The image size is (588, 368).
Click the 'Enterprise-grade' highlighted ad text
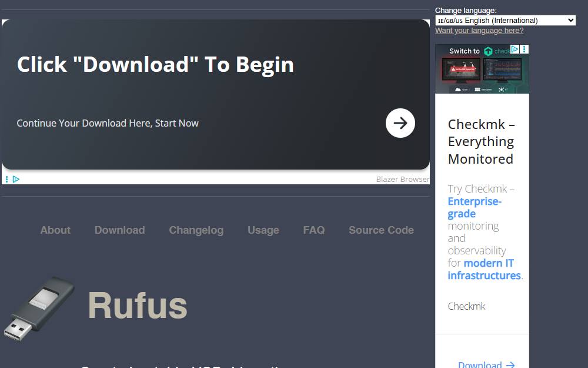pos(475,207)
